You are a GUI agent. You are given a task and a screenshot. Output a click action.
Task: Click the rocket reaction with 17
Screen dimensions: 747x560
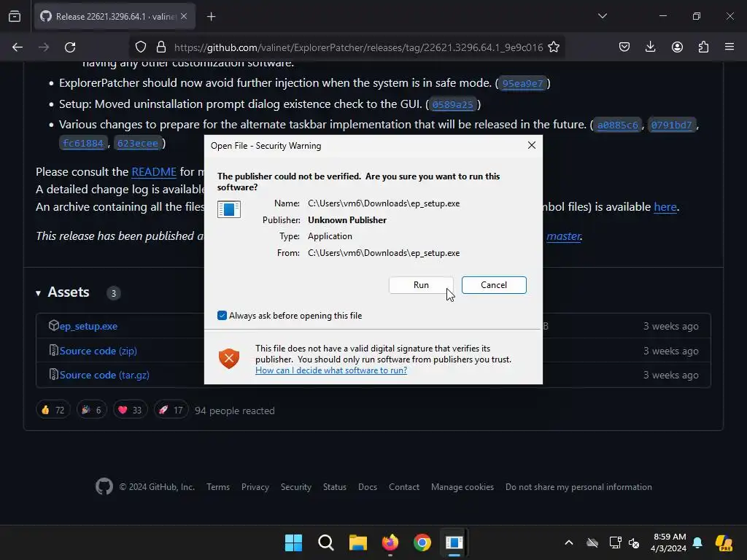click(171, 410)
